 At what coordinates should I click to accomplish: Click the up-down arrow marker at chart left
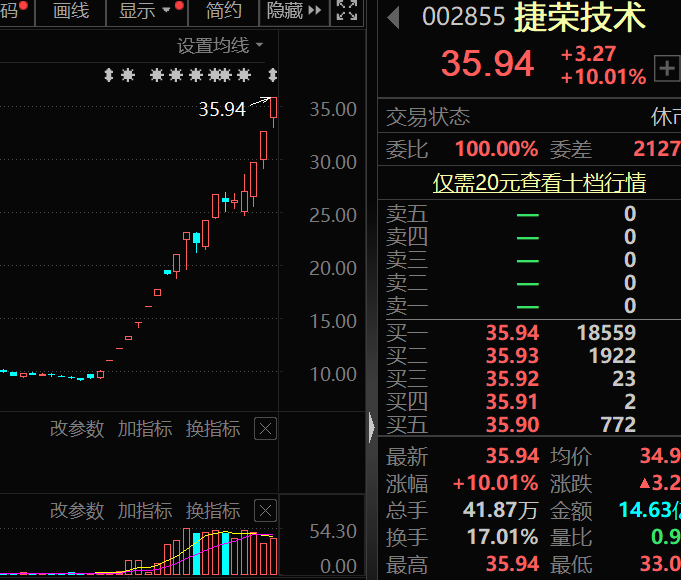[x=109, y=75]
